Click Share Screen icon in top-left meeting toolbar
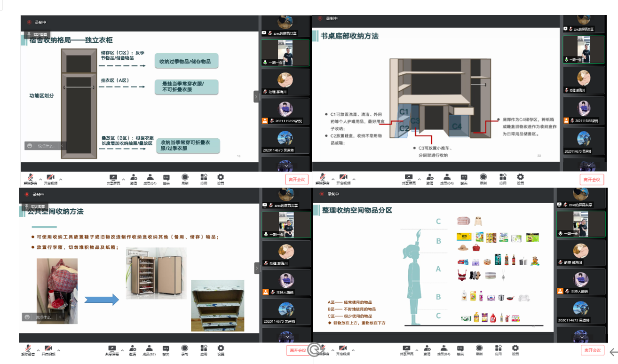This screenshot has width=618, height=364. [x=113, y=178]
